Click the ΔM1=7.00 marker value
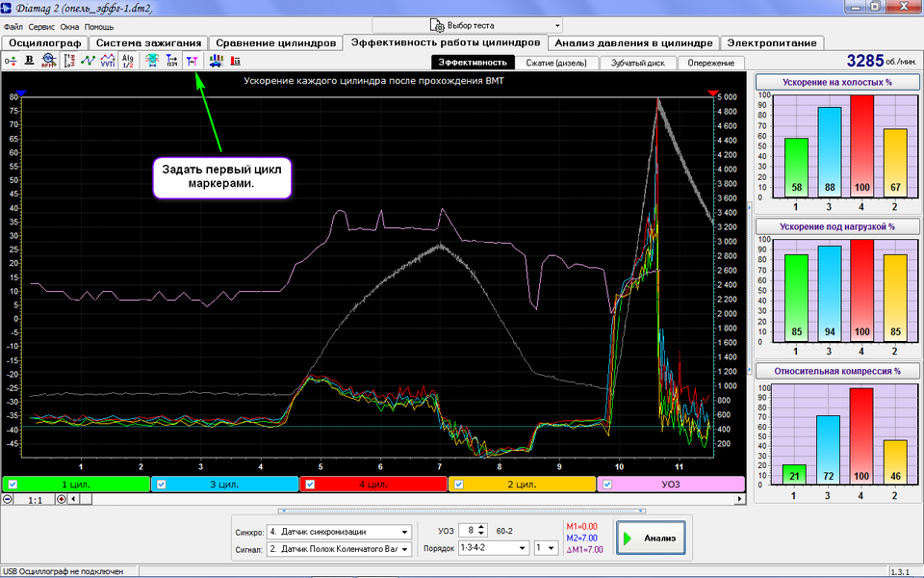Image resolution: width=924 pixels, height=578 pixels. pos(584,549)
